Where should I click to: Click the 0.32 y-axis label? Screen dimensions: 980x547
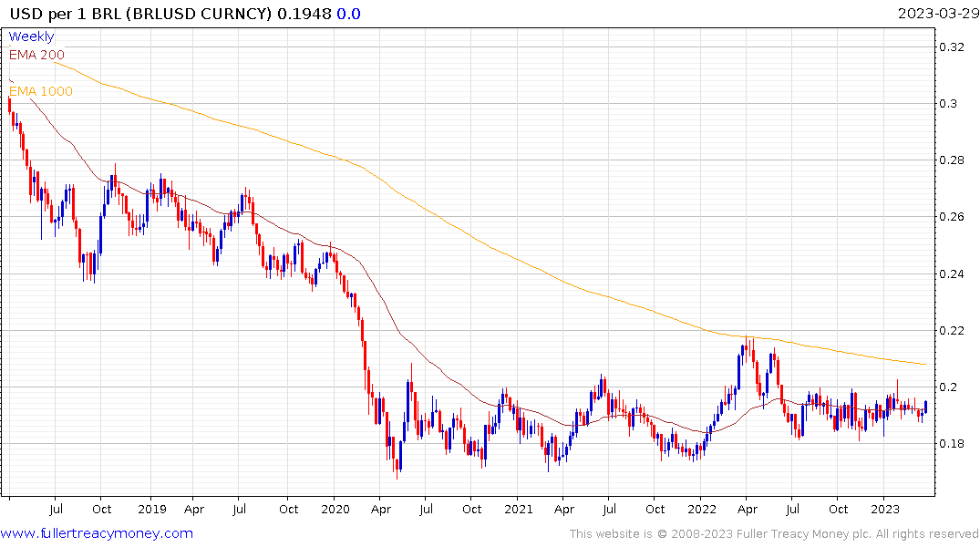tap(952, 46)
